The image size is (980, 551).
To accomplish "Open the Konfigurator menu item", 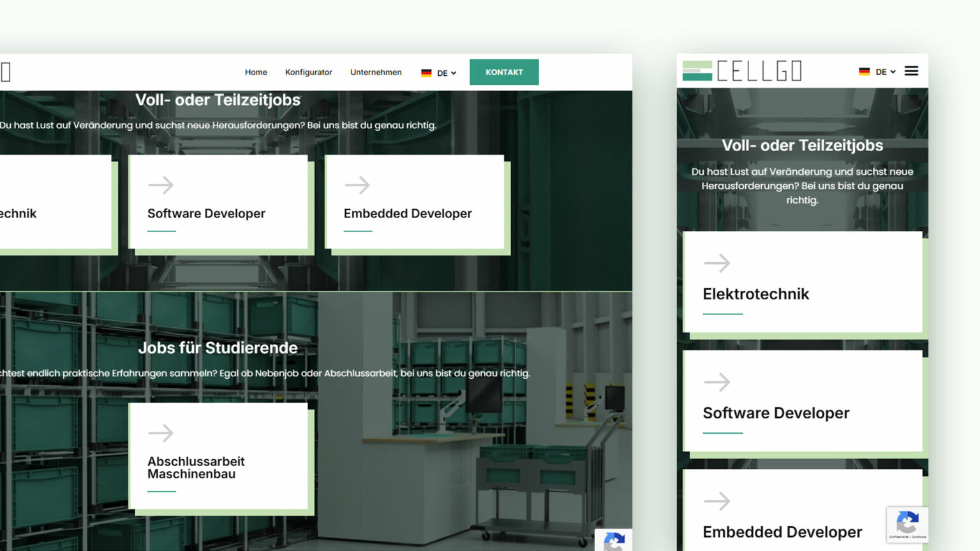I will [308, 73].
